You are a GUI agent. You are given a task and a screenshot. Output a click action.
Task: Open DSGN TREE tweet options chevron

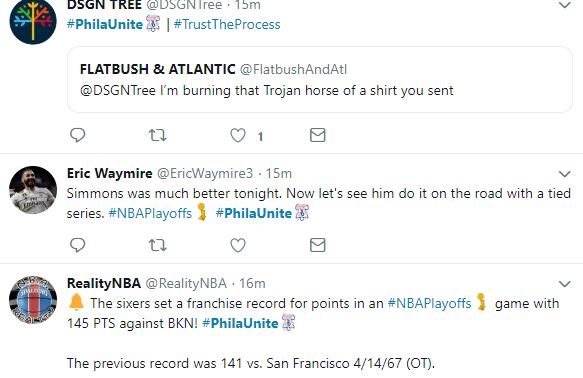(565, 5)
